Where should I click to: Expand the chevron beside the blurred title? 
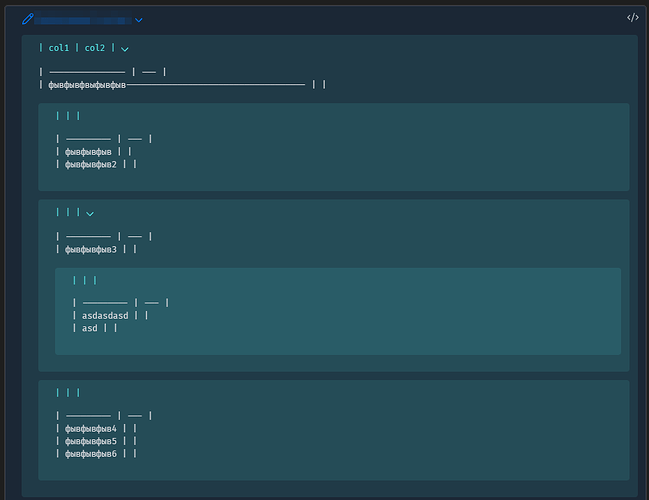pyautogui.click(x=139, y=20)
